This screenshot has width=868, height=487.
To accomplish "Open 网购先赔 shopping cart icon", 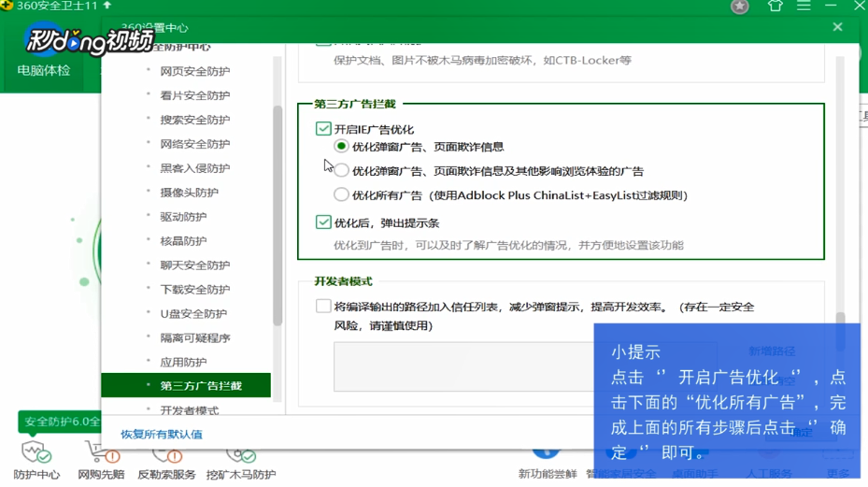I will point(102,453).
